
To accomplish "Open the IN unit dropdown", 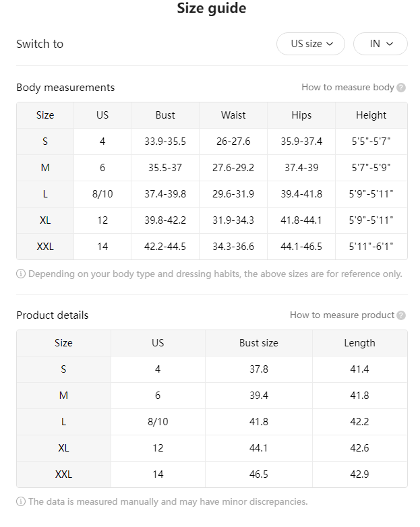I will pyautogui.click(x=380, y=44).
